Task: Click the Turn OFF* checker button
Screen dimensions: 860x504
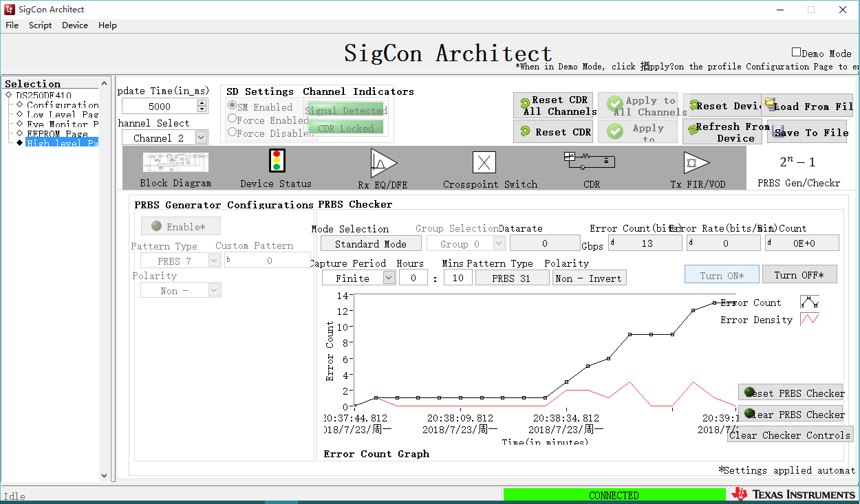Action: (799, 274)
